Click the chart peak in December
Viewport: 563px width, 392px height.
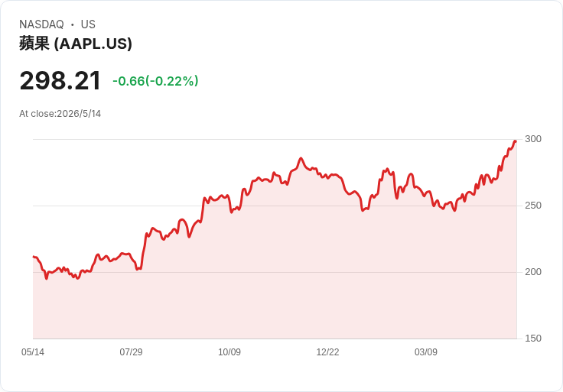(301, 158)
